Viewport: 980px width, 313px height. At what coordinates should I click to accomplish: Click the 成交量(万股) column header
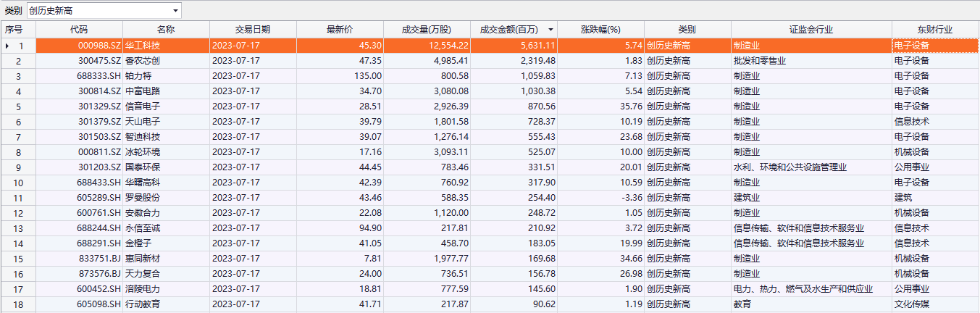point(427,30)
